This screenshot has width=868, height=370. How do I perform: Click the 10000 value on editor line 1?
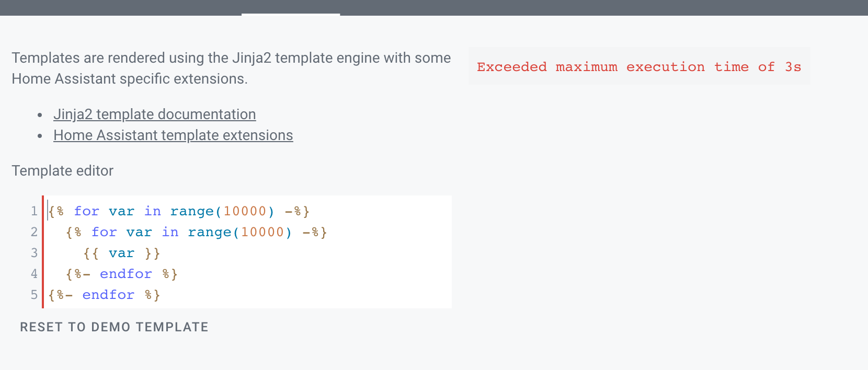point(245,211)
